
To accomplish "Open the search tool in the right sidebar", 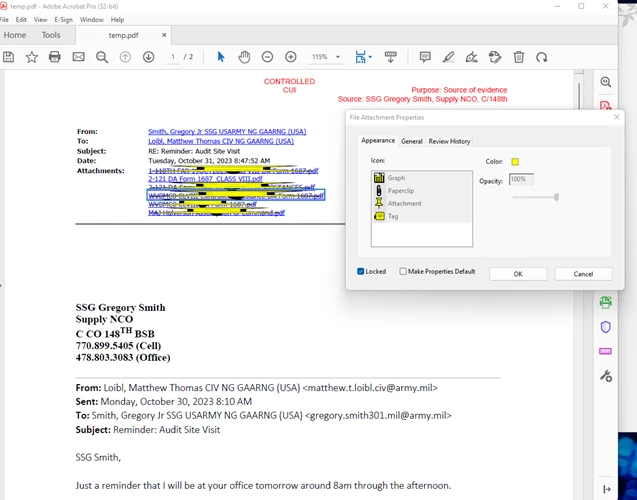I will [x=606, y=82].
